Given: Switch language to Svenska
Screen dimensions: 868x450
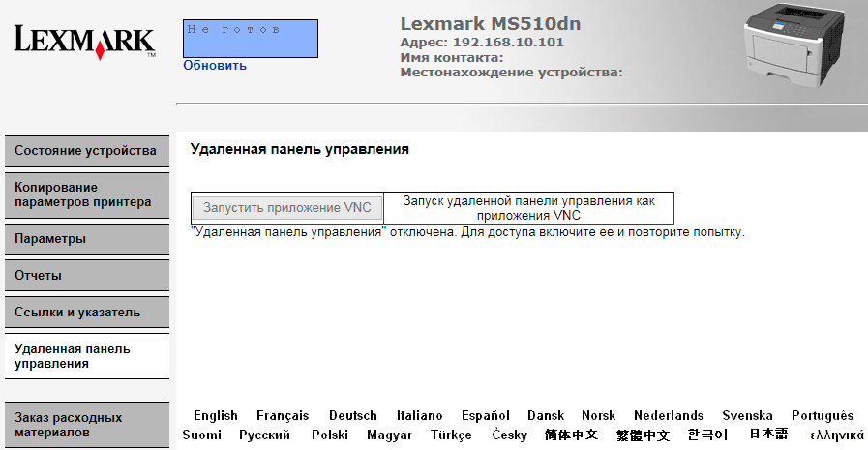Looking at the screenshot, I should coord(747,416).
